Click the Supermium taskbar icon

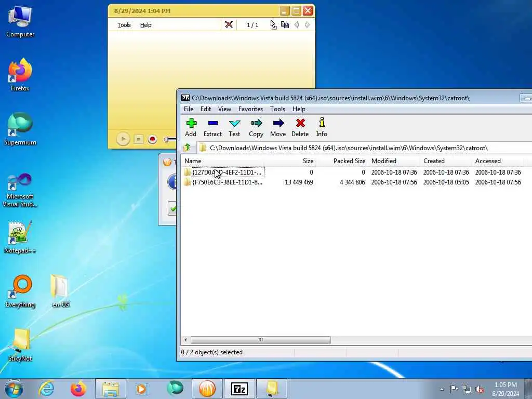point(175,389)
